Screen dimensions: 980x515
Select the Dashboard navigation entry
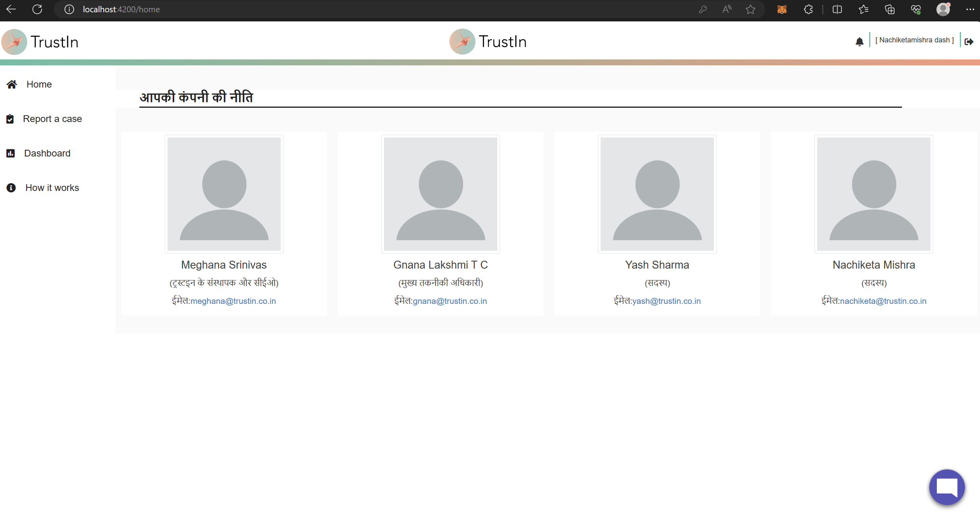pyautogui.click(x=47, y=153)
